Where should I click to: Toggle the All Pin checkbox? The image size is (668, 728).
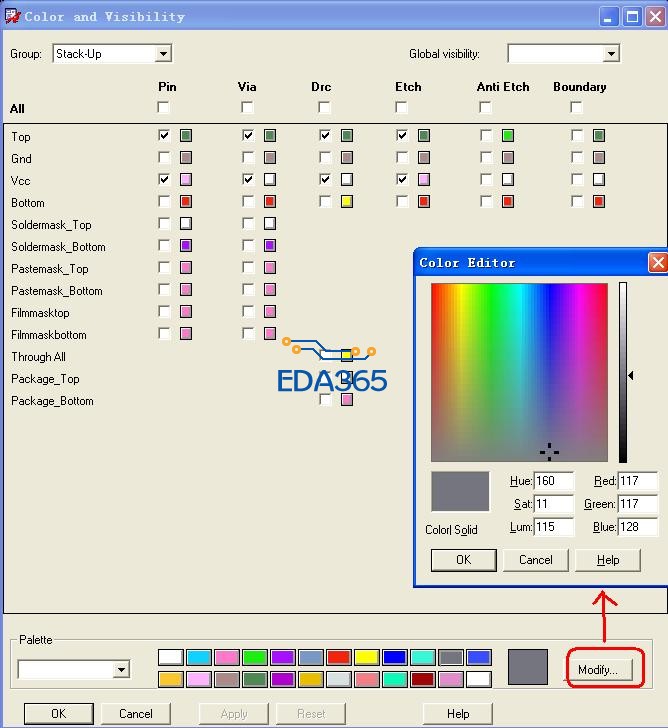coord(163,108)
